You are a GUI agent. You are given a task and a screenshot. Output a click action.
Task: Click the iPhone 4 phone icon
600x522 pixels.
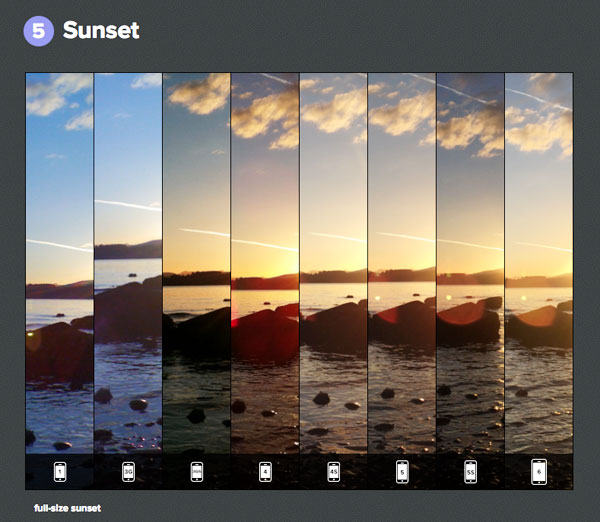pyautogui.click(x=265, y=472)
